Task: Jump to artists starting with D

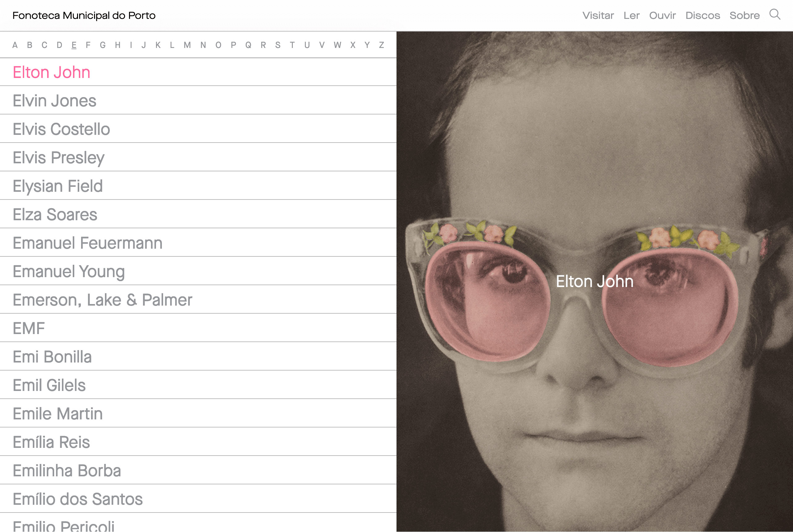Action: 59,45
